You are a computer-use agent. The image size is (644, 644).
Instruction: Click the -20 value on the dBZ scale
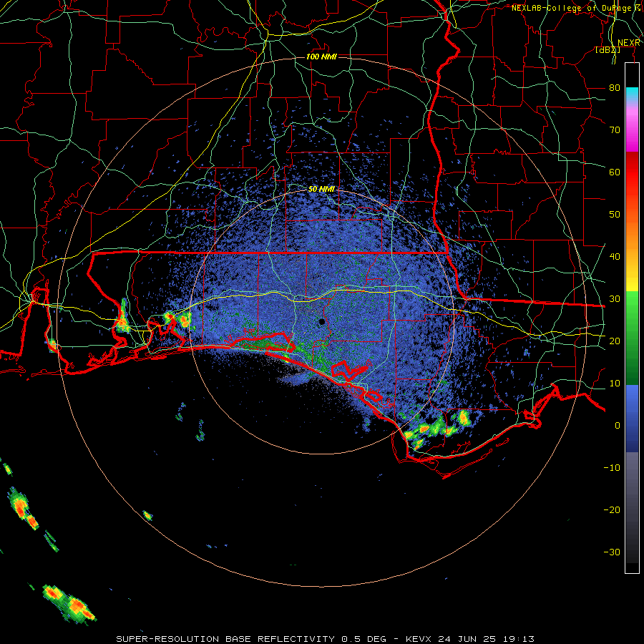tap(612, 510)
